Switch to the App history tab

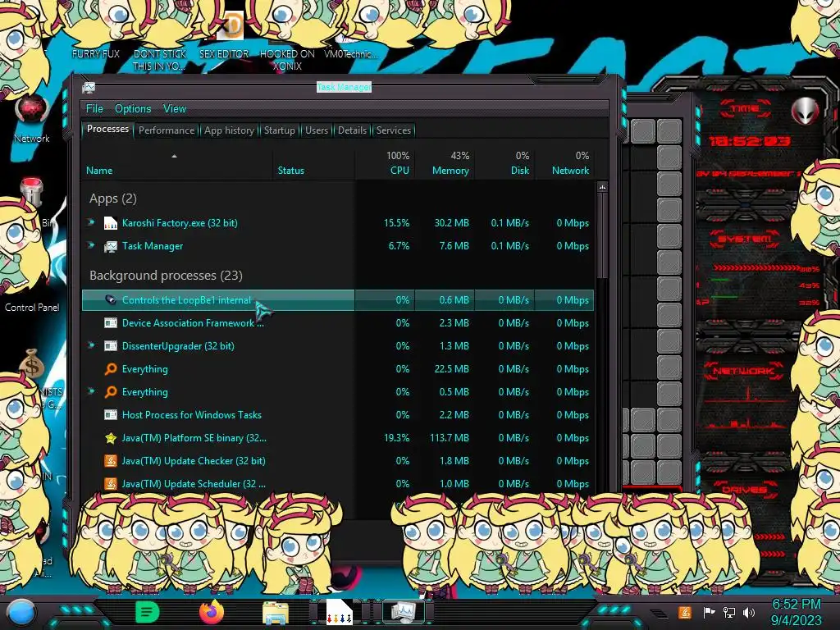pyautogui.click(x=229, y=130)
